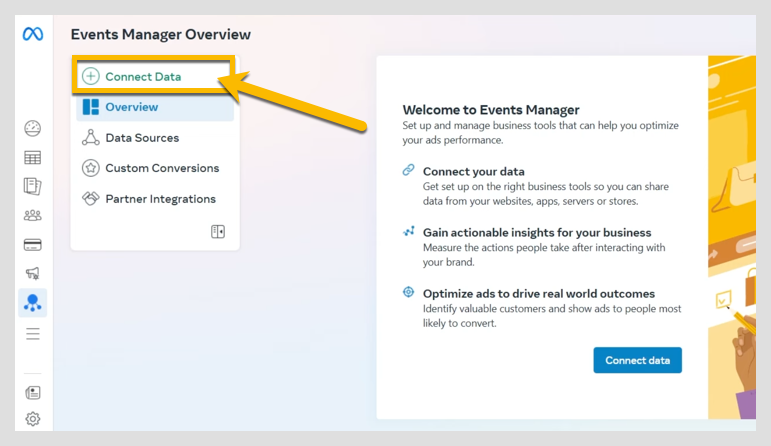Open the Settings gear icon
Screen dimensions: 771x446
(33, 419)
